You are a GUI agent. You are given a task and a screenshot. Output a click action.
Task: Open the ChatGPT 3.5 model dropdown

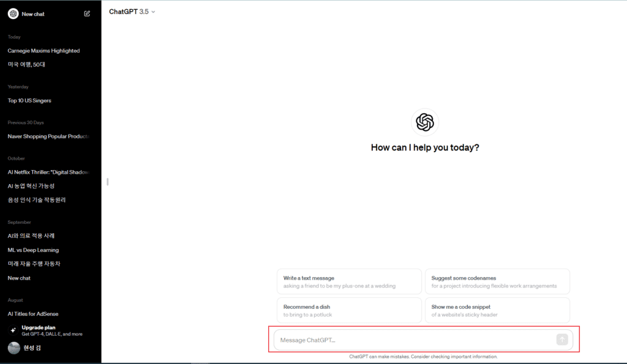click(x=132, y=12)
